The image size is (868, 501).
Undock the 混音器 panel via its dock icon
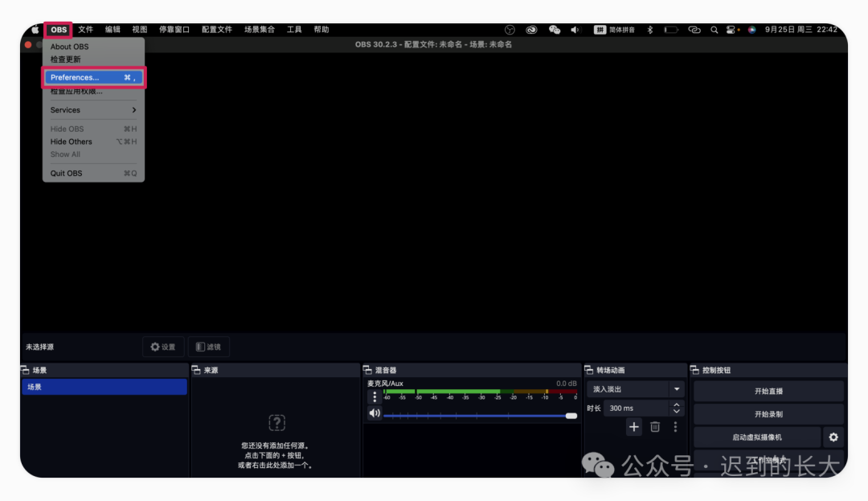(368, 371)
